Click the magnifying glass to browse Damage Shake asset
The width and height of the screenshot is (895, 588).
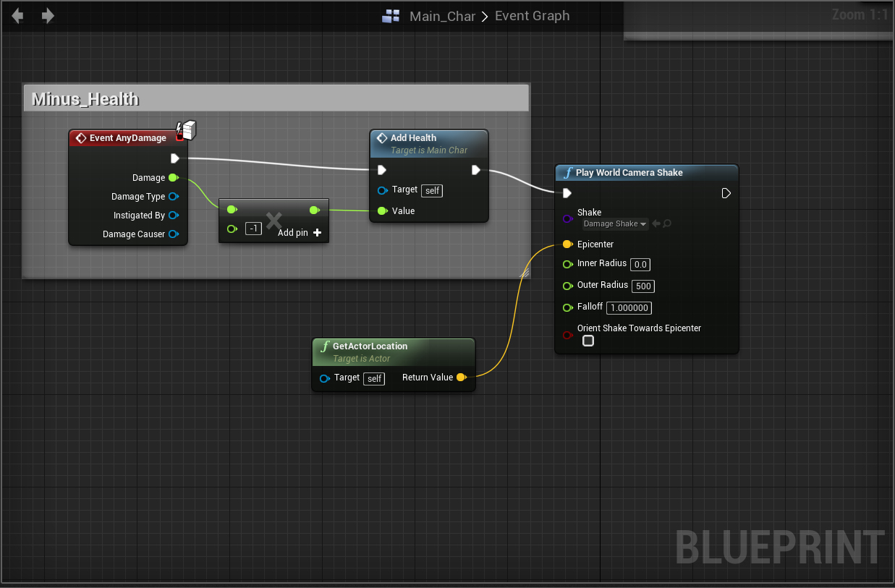tap(668, 223)
